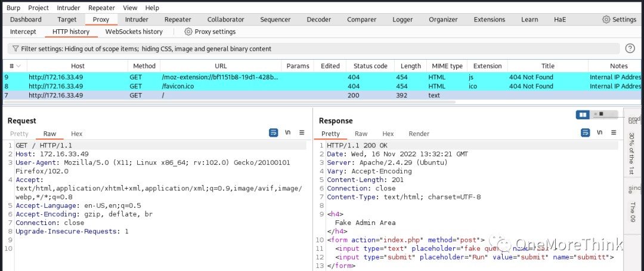
Task: Sort table by Method column
Action: click(144, 66)
